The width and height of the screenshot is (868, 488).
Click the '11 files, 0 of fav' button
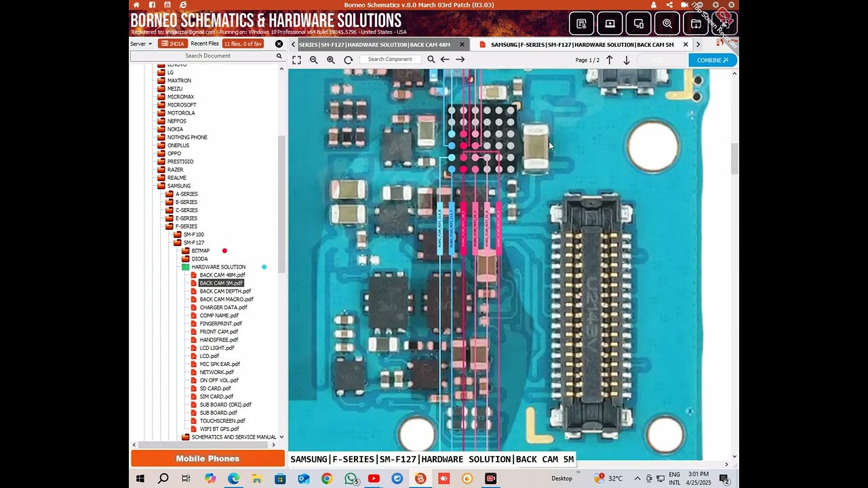(243, 44)
